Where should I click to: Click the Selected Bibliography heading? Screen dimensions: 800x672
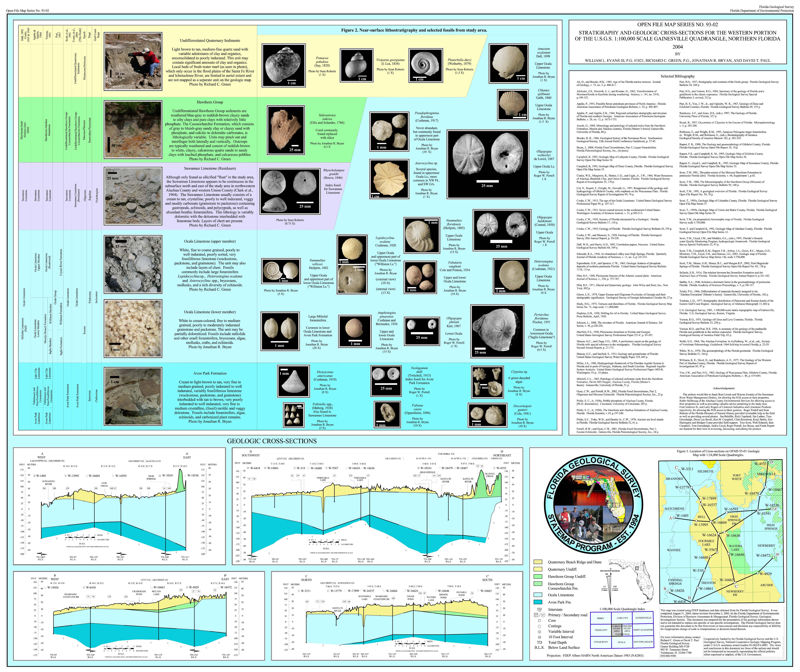pyautogui.click(x=678, y=76)
